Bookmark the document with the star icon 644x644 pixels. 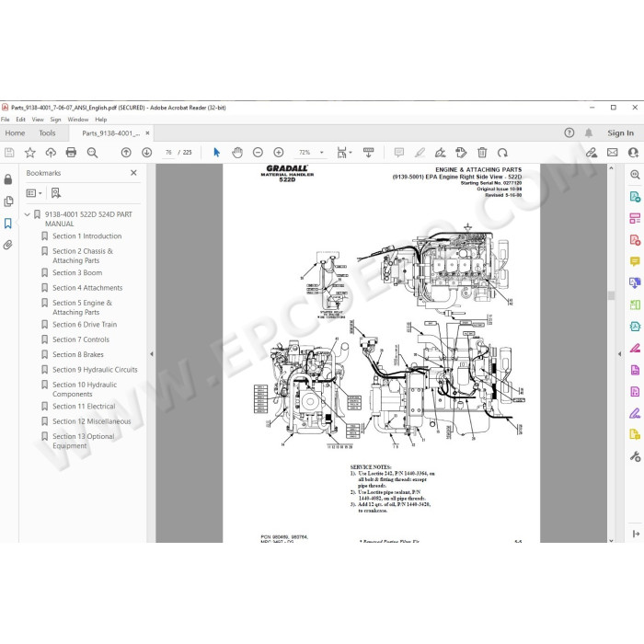pyautogui.click(x=30, y=153)
